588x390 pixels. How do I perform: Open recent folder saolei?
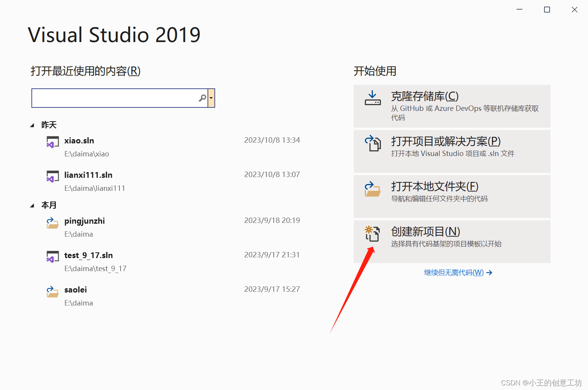pyautogui.click(x=75, y=290)
